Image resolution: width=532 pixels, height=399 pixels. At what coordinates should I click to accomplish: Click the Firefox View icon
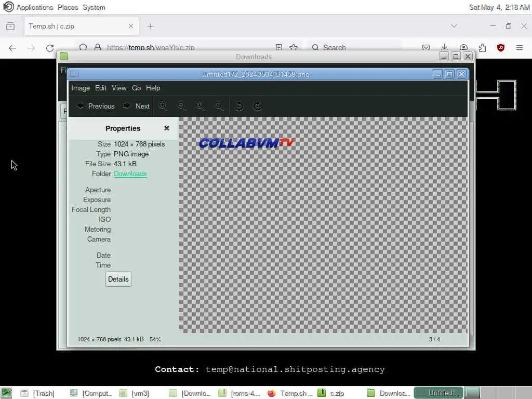coord(10,26)
